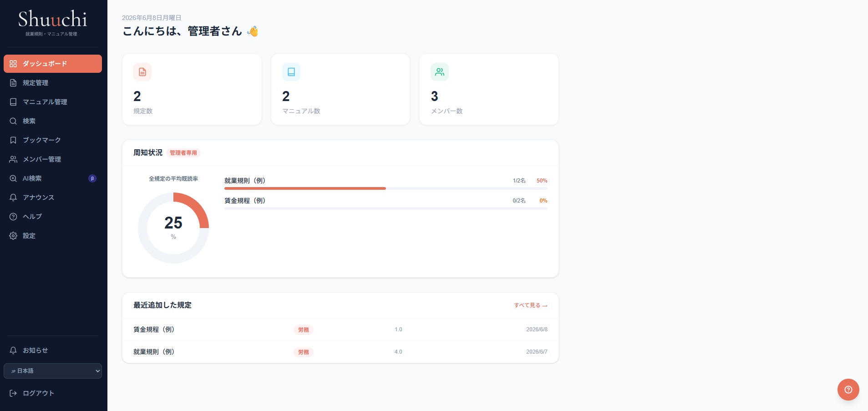Click the β badge next to AI検索
Image resolution: width=868 pixels, height=411 pixels.
click(x=92, y=178)
